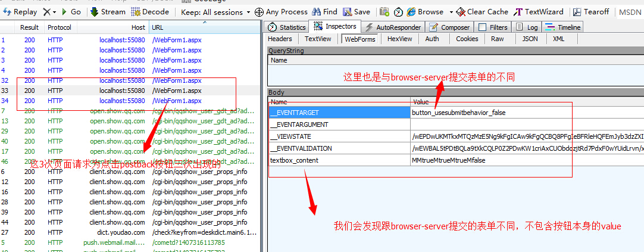Image resolution: width=644 pixels, height=252 pixels.
Task: Select the Inspectors tab
Action: [x=335, y=26]
